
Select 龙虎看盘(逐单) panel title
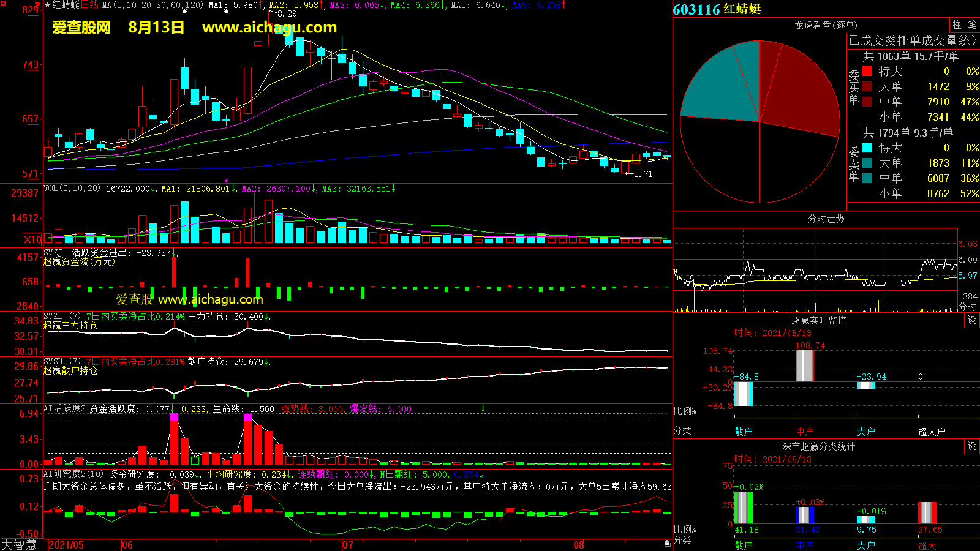click(826, 25)
